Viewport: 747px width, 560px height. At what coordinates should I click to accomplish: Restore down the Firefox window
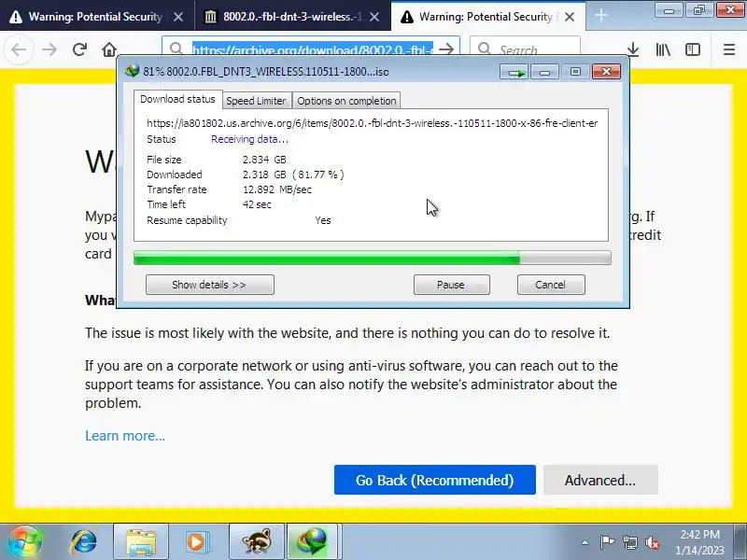click(x=698, y=10)
